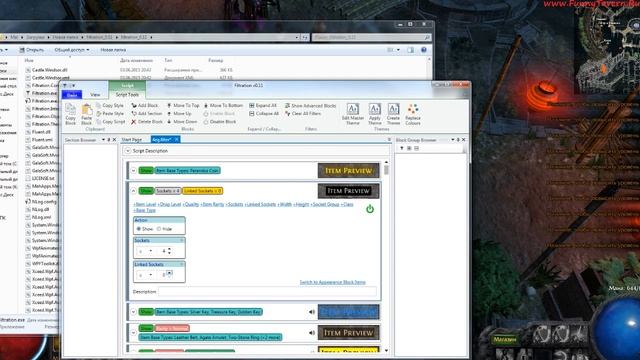The width and height of the screenshot is (640, 360).
Task: Click blue Item Preview of Silver Key block
Action: [x=348, y=312]
